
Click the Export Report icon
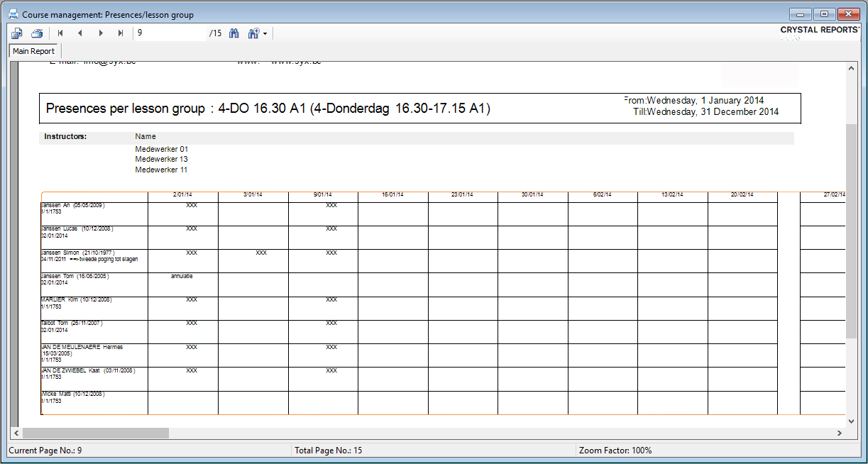point(17,33)
